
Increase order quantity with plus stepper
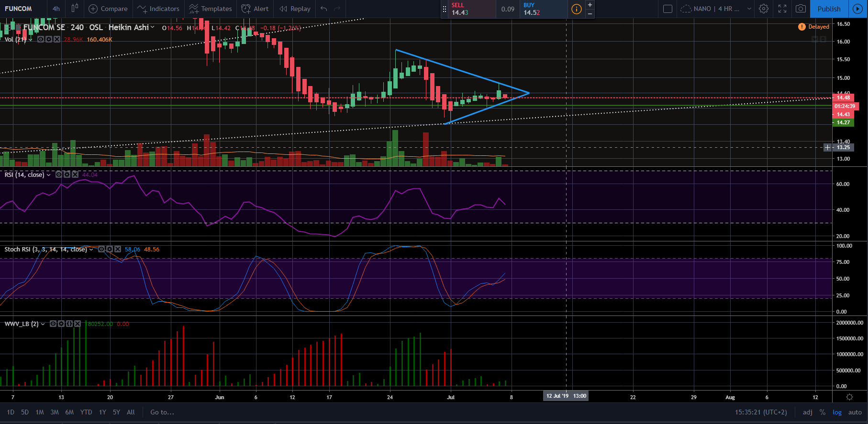[590, 5]
